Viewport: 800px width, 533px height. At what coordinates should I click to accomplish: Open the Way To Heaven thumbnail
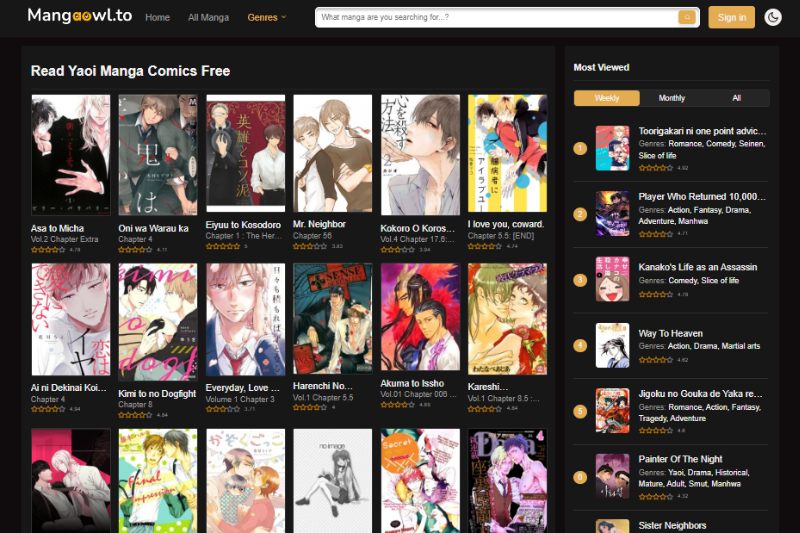(x=612, y=345)
